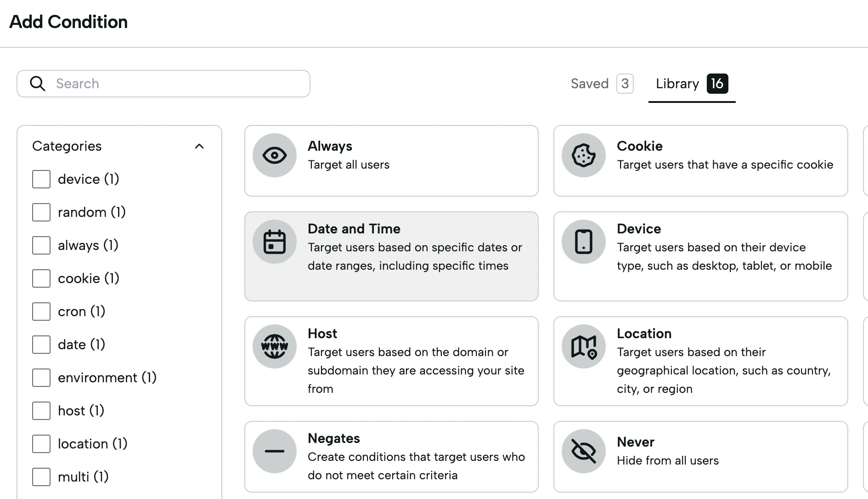Open the Library tab
868x499 pixels.
677,84
